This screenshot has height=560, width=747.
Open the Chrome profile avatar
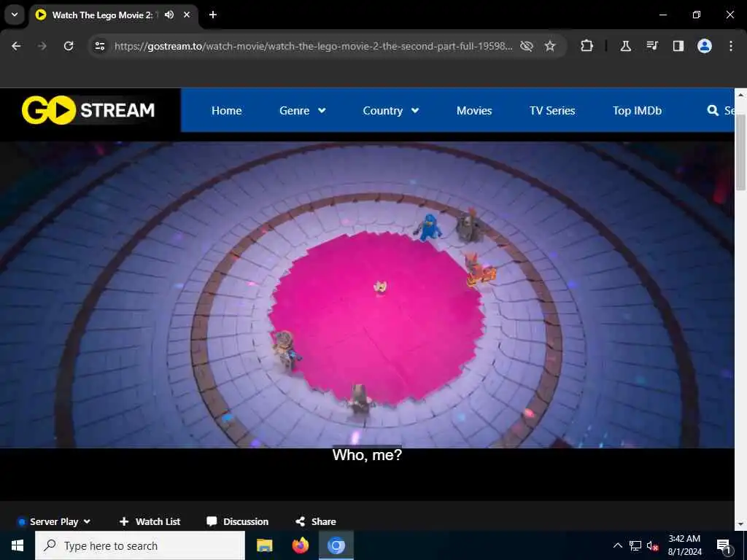(x=705, y=46)
